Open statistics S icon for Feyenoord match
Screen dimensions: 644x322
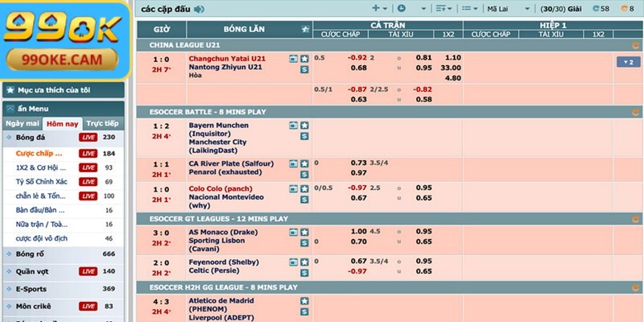click(304, 273)
